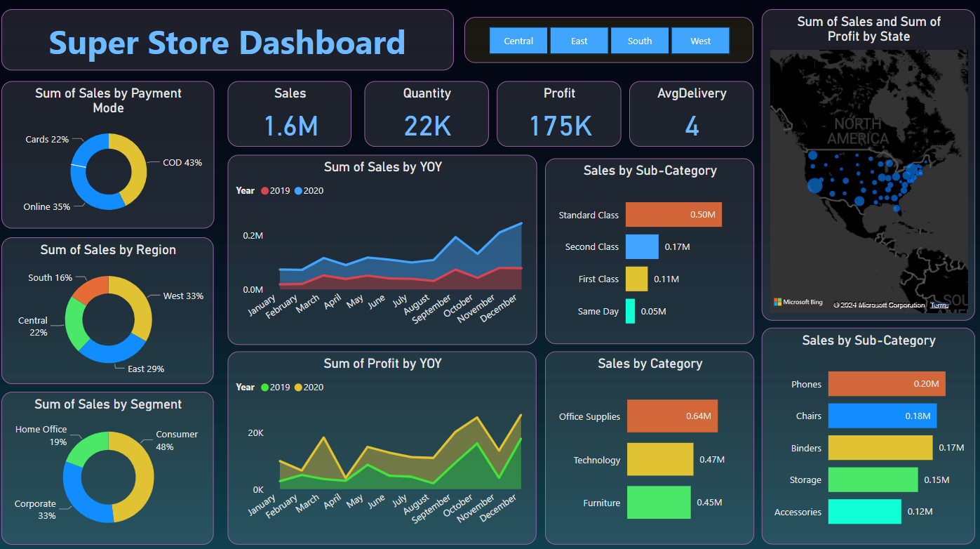Click the Consumer 48% segment label
The height and width of the screenshot is (549, 980).
(177, 440)
